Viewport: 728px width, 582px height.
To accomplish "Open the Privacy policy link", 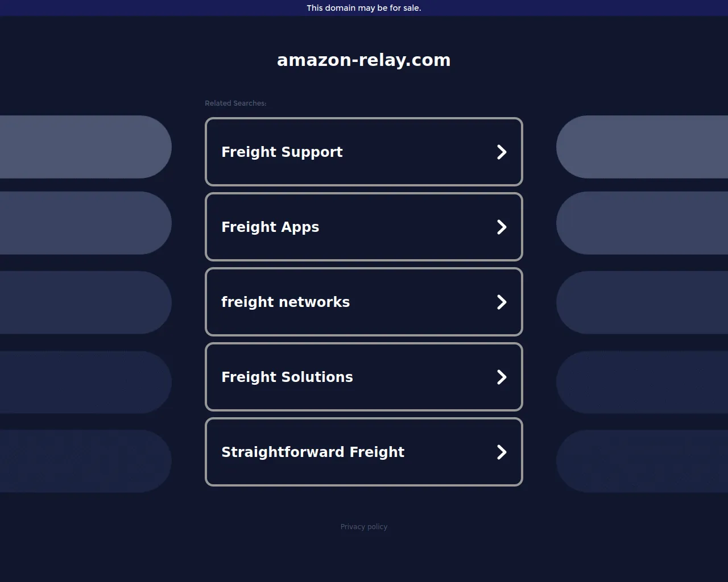I will click(x=364, y=527).
